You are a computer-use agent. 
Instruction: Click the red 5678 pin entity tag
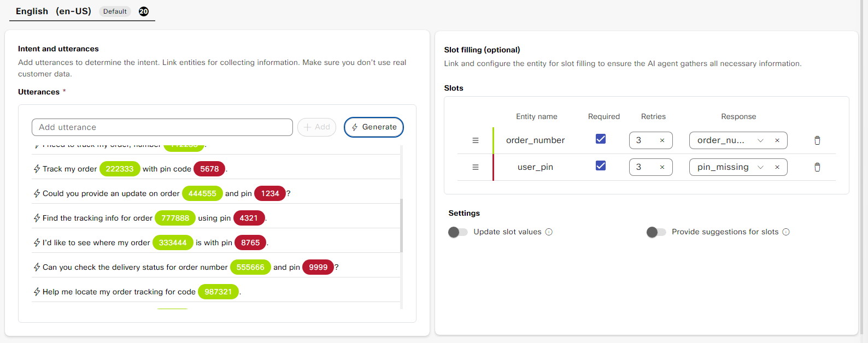click(x=209, y=169)
